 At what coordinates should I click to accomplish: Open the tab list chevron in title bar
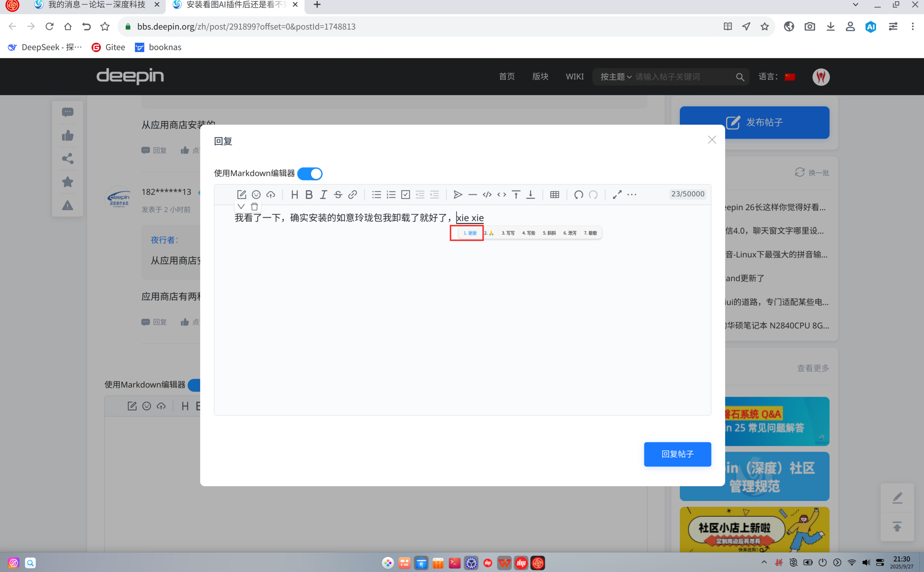pyautogui.click(x=855, y=5)
